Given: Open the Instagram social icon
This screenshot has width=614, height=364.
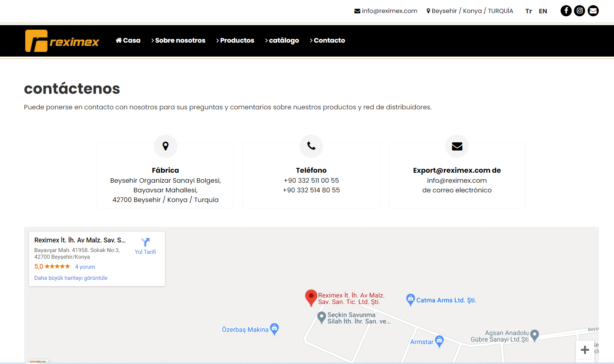Looking at the screenshot, I should click(580, 11).
